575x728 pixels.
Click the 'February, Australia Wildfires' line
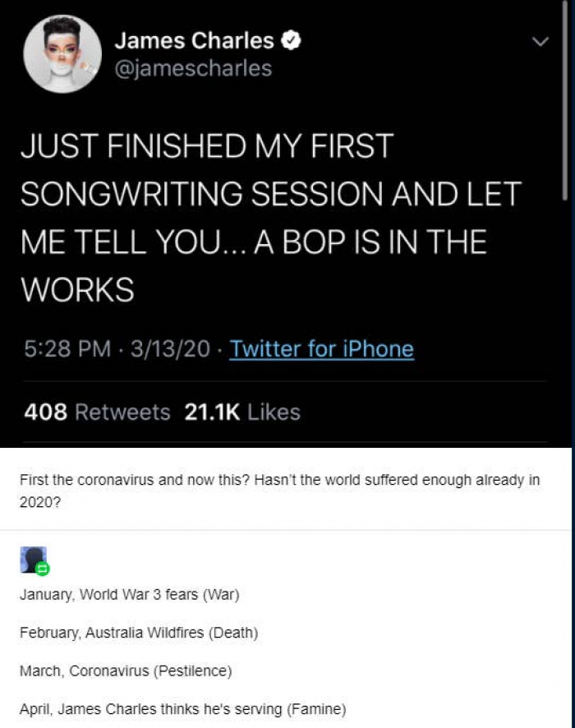(139, 633)
